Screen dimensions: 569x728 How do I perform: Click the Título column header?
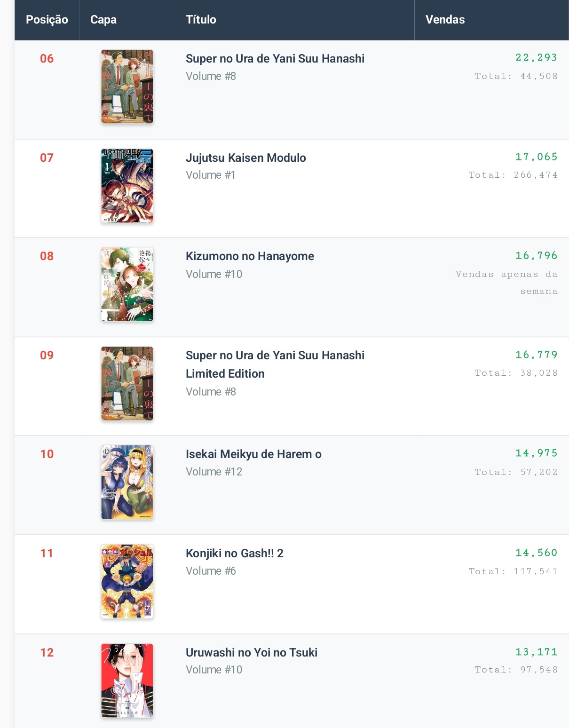[201, 20]
